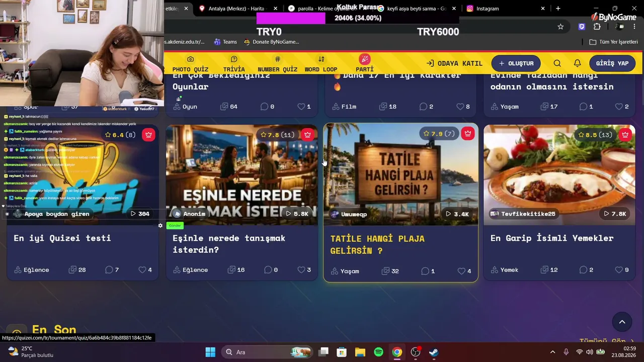Click the 8.5 star rating on Yemekler card
The height and width of the screenshot is (362, 644).
[595, 135]
